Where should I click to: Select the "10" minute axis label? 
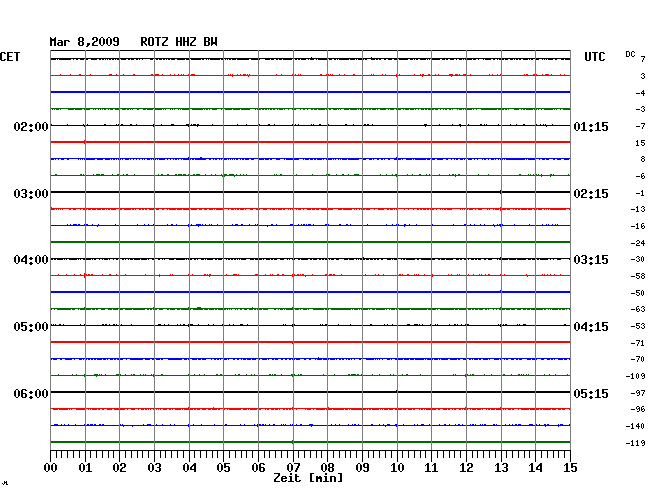[x=397, y=467]
